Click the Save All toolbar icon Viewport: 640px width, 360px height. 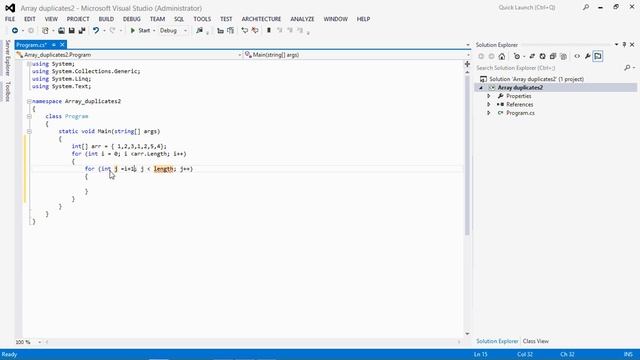click(82, 31)
